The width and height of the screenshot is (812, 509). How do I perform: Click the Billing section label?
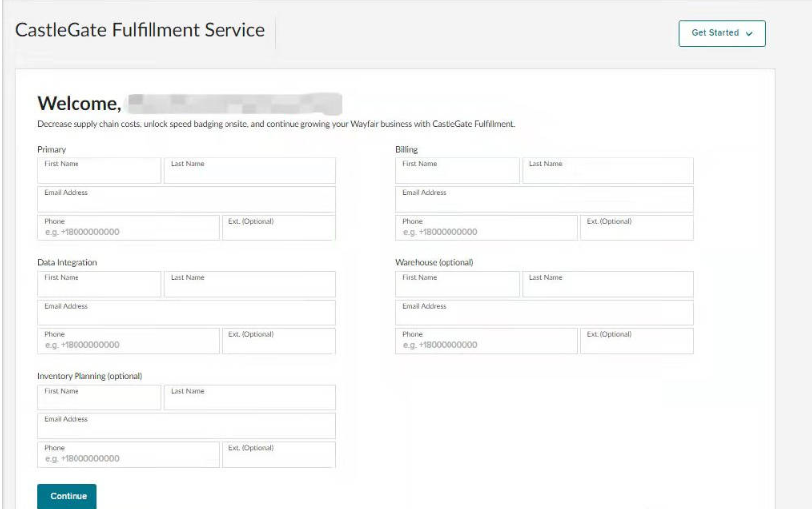point(407,150)
